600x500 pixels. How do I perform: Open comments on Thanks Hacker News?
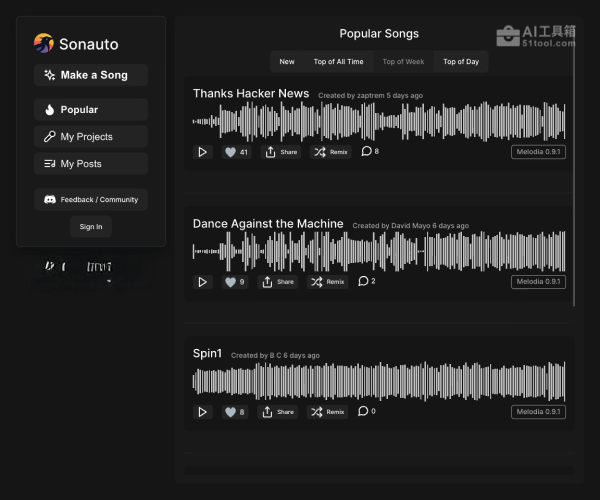coord(370,151)
